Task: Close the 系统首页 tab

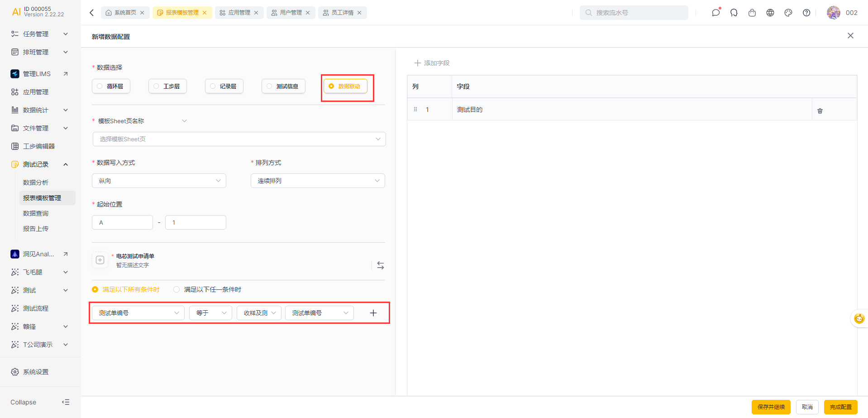Action: click(142, 13)
